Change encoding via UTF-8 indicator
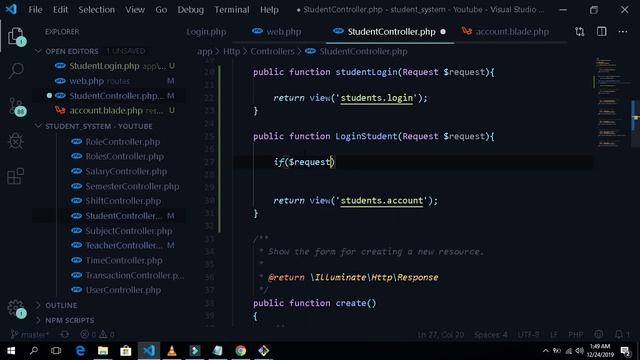 529,335
